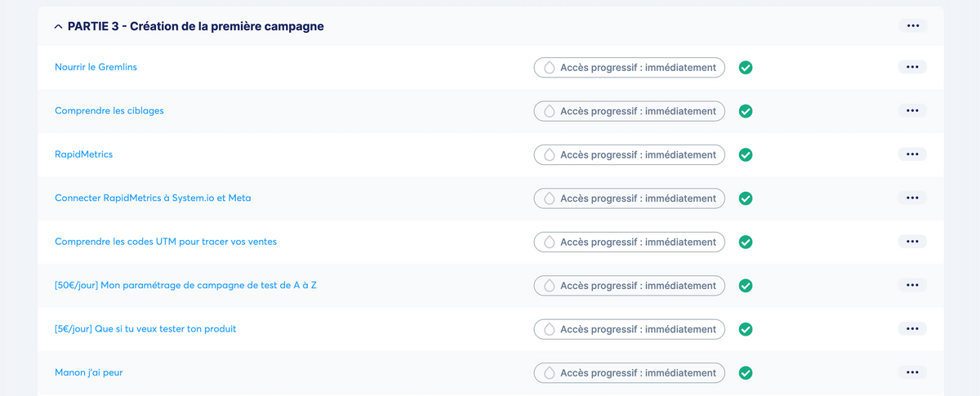Open the [5€/jour] tester ton produit lesson
The image size is (980, 396).
point(145,329)
